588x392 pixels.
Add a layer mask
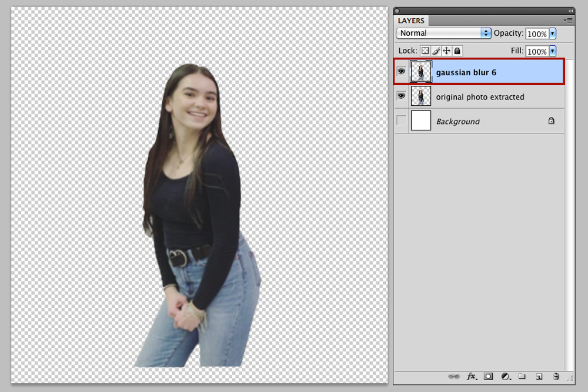pos(488,376)
